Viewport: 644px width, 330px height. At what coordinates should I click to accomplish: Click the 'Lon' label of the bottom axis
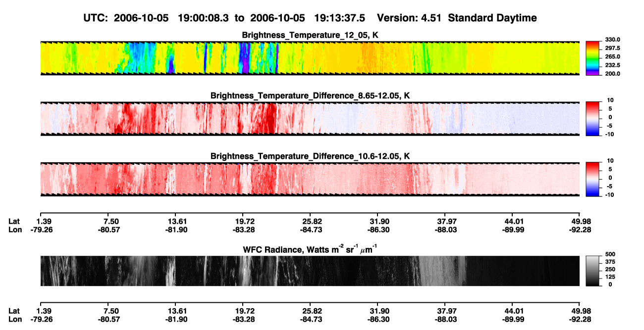point(15,319)
